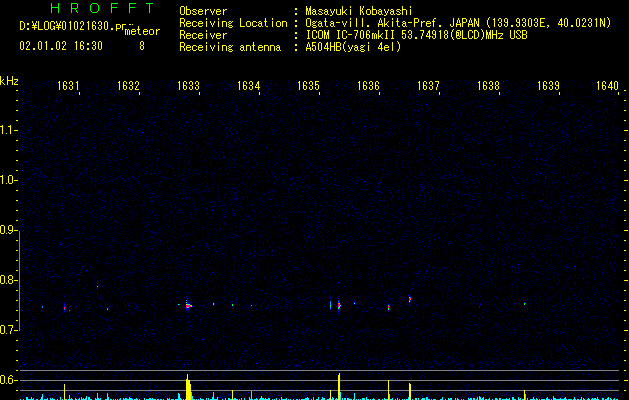
Task: Click the 1640 time axis label
Action: click(x=608, y=86)
